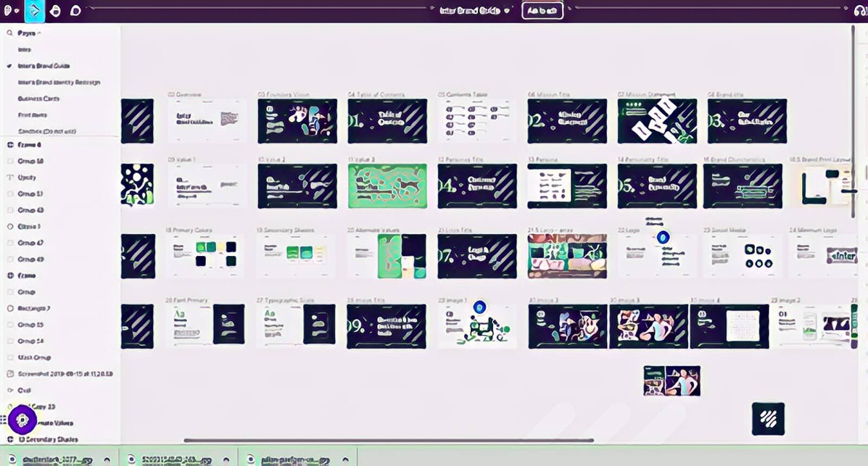
Task: Select the 03 Founders Vision frame thumbnail
Action: (297, 121)
